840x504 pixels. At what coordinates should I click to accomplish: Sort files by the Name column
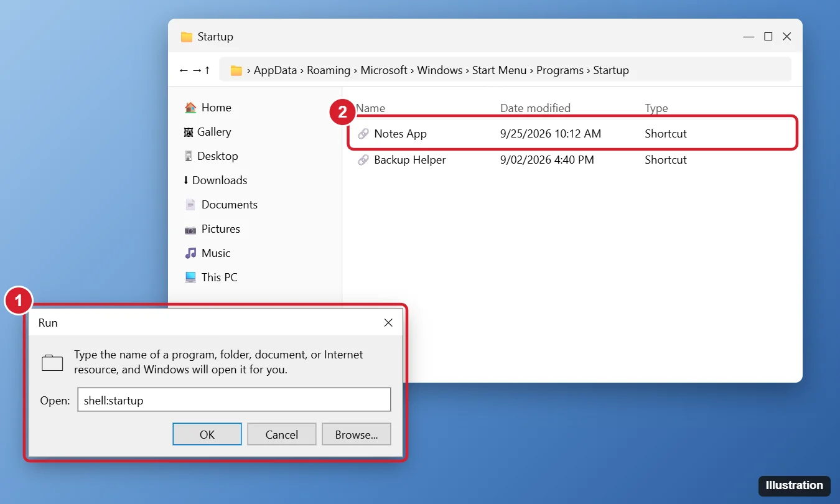pyautogui.click(x=371, y=108)
